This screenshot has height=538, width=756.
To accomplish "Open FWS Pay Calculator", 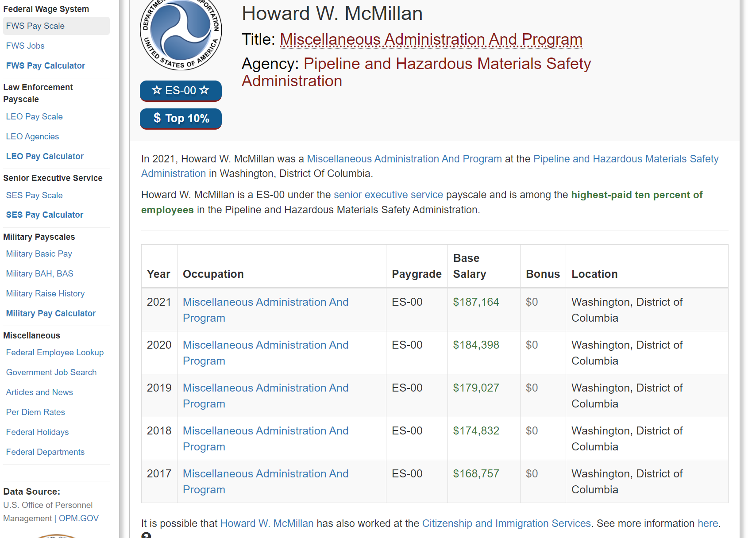I will pyautogui.click(x=46, y=65).
